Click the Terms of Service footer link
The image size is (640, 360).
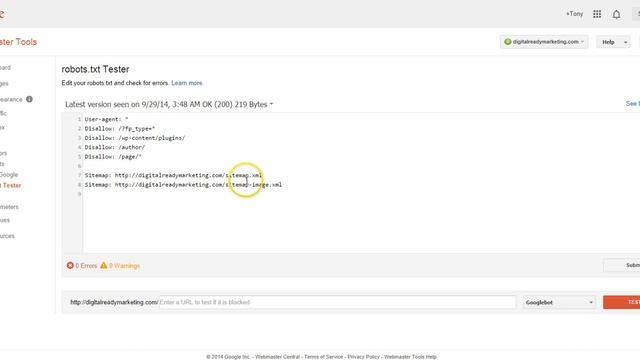coord(323,357)
